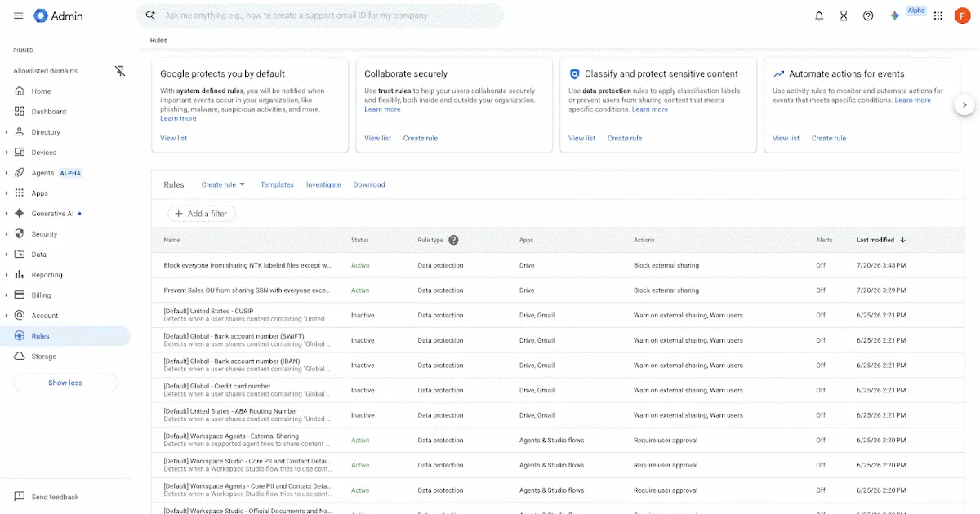The image size is (980, 514).
Task: Click Download in the rules toolbar
Action: (x=369, y=184)
